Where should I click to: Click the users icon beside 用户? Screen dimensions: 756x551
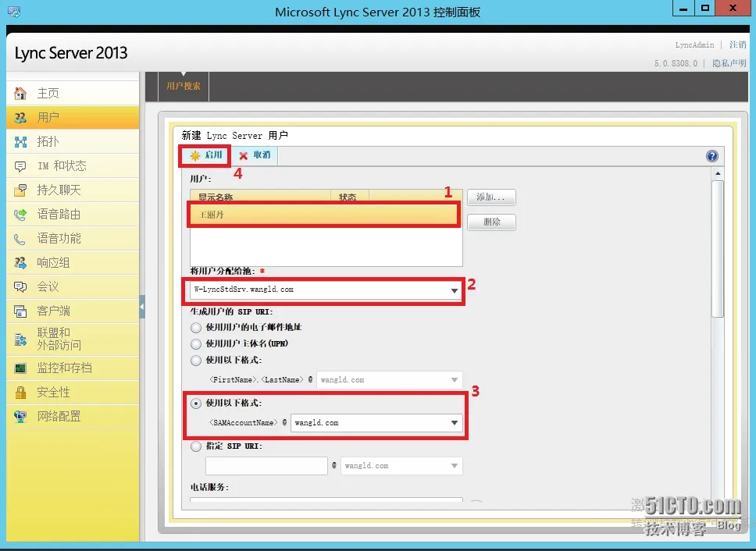click(20, 117)
